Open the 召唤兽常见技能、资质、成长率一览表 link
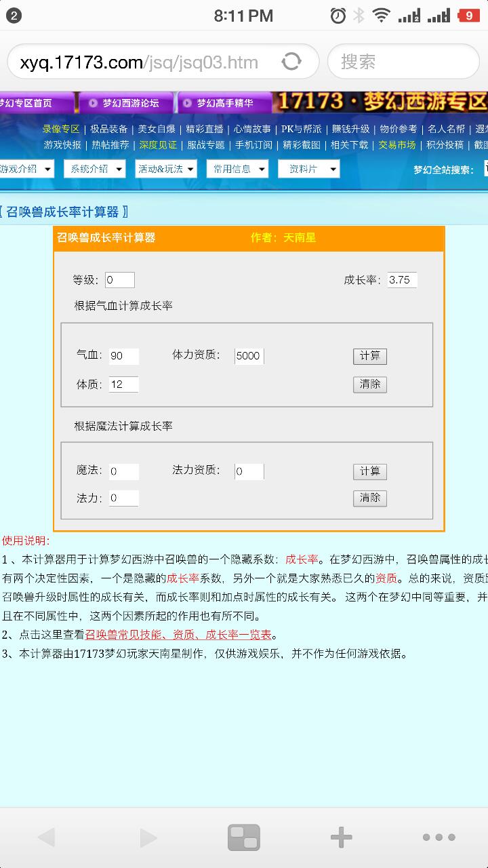The width and height of the screenshot is (488, 868). pyautogui.click(x=178, y=635)
